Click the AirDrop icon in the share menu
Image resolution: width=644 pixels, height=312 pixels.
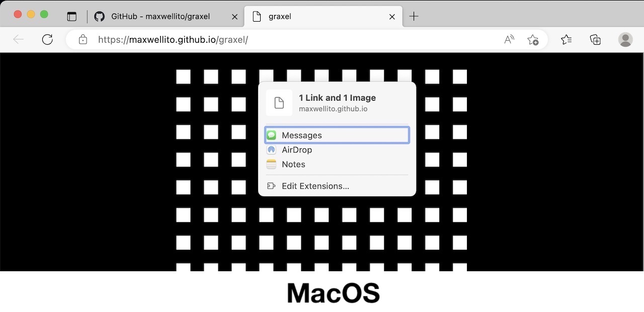tap(271, 149)
